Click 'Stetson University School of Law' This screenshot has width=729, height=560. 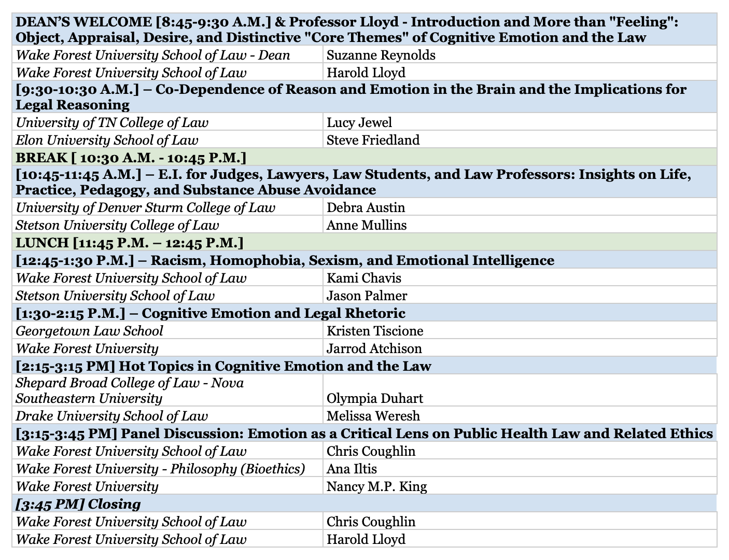pos(115,296)
